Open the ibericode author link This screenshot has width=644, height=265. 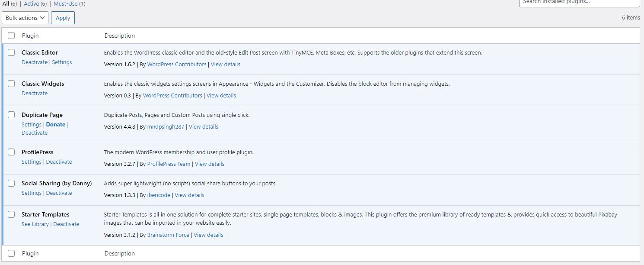[x=159, y=195]
